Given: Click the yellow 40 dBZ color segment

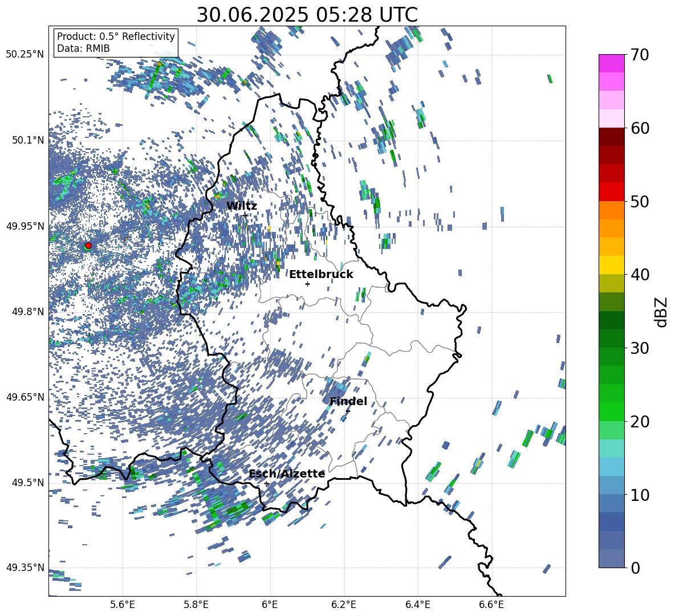Looking at the screenshot, I should (612, 265).
